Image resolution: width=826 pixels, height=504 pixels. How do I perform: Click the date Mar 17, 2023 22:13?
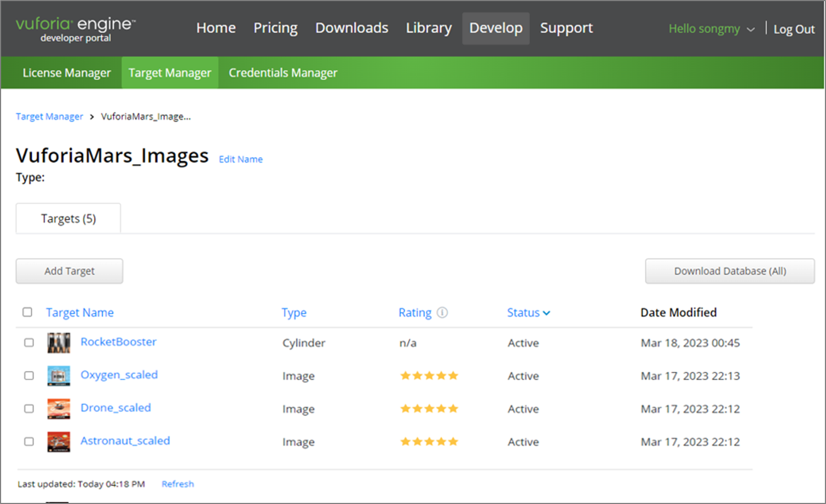point(690,376)
